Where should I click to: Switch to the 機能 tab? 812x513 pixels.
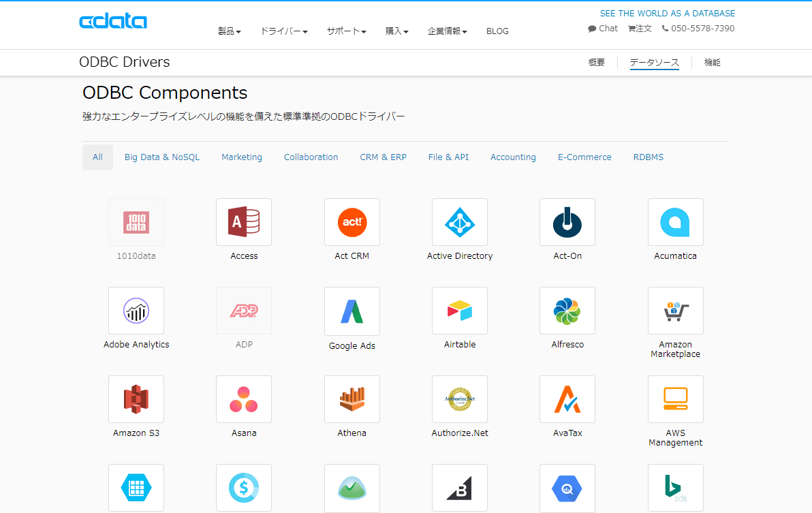pyautogui.click(x=712, y=63)
